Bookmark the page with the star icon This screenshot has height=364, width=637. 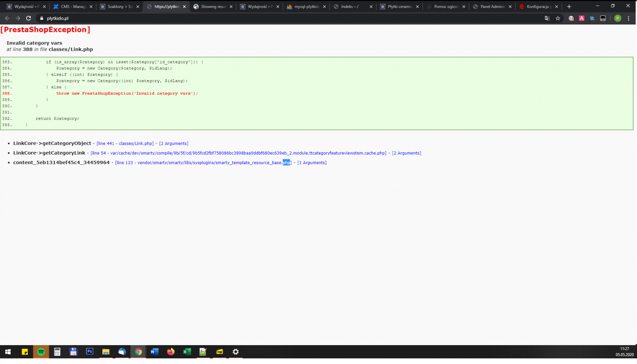coord(558,18)
